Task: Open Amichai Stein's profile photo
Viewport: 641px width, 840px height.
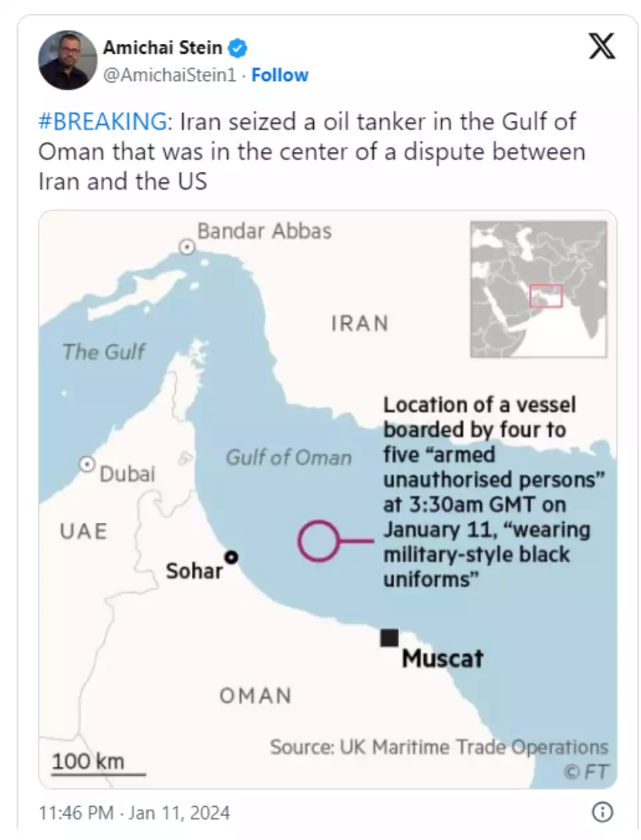Action: click(x=68, y=60)
